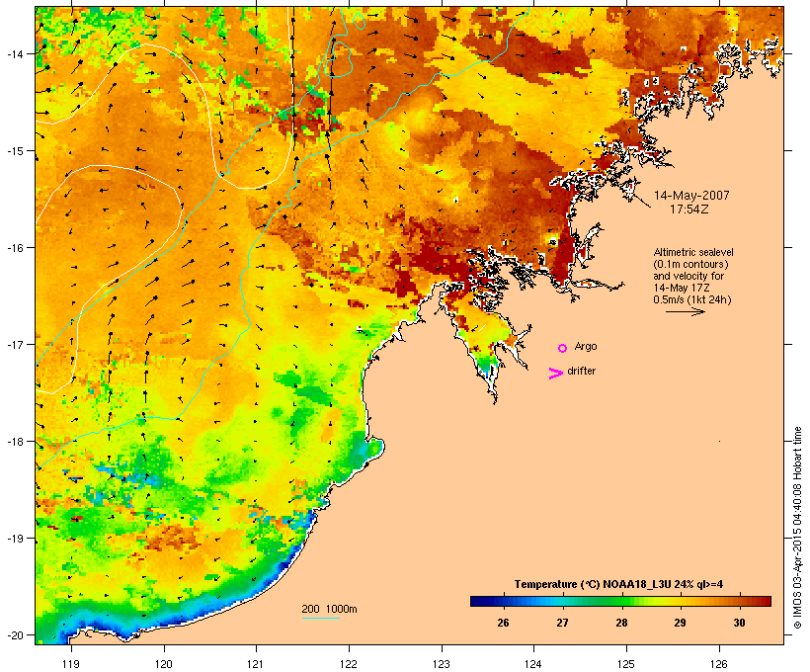The height and width of the screenshot is (672, 810).
Task: Click the -15 latitude axis label
Action: click(x=14, y=151)
